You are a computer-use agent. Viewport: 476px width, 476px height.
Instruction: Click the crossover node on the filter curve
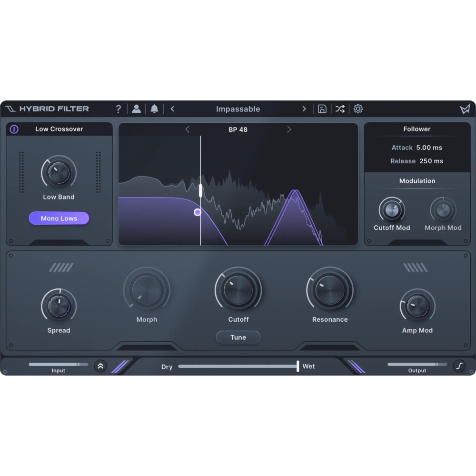coord(198,212)
